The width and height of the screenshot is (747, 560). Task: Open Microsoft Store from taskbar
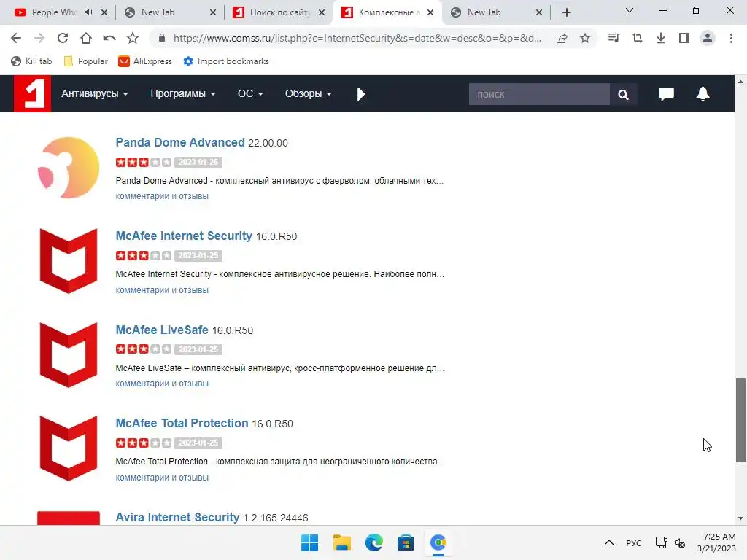[406, 542]
